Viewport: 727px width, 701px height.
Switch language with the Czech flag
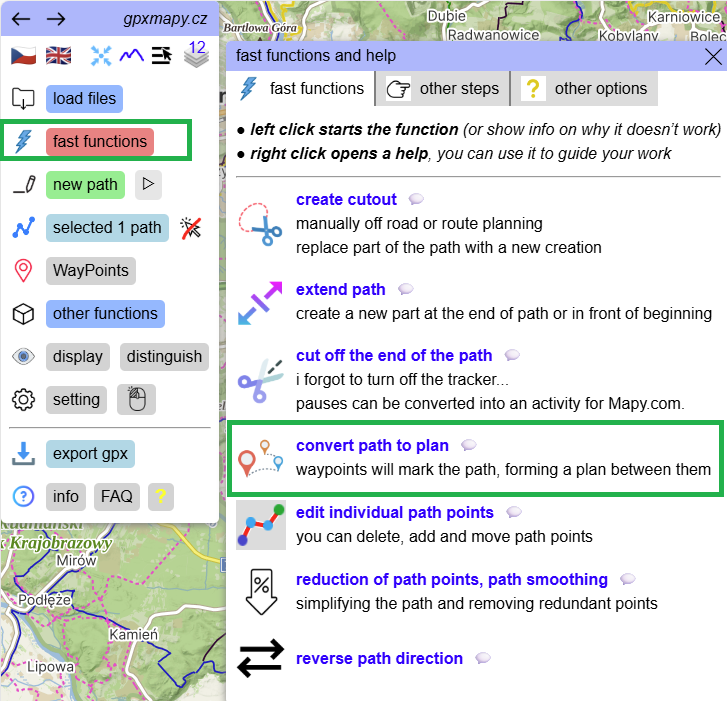coord(23,56)
